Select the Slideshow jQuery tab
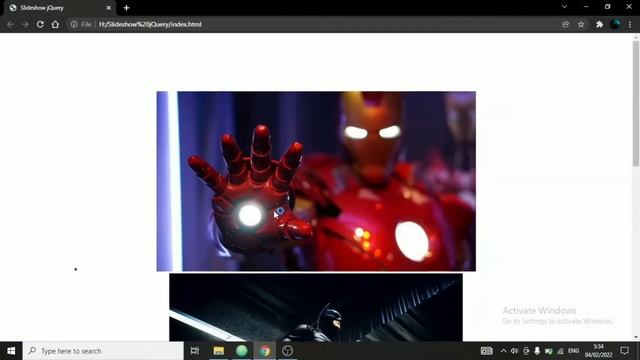 (60, 8)
